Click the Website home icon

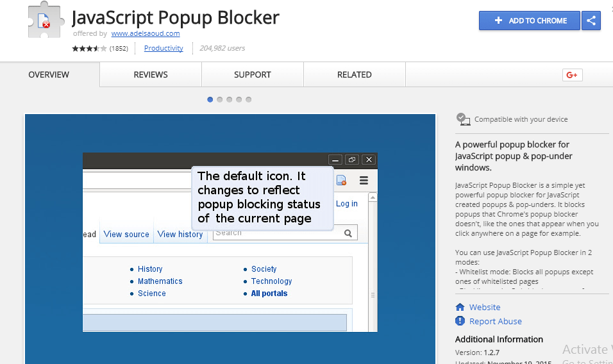tap(460, 308)
